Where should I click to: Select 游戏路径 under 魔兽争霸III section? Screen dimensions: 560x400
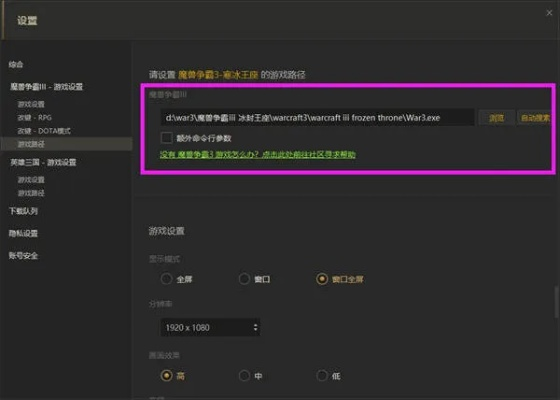click(x=66, y=144)
